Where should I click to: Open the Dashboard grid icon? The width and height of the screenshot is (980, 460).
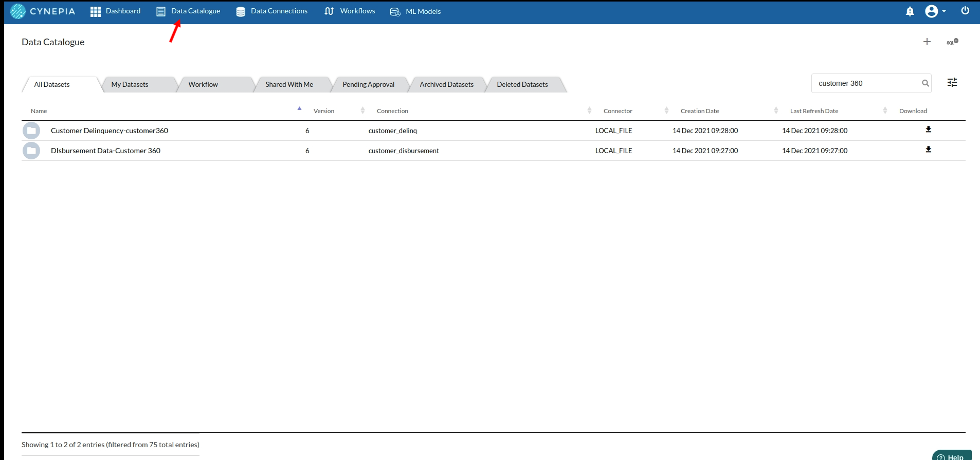96,11
